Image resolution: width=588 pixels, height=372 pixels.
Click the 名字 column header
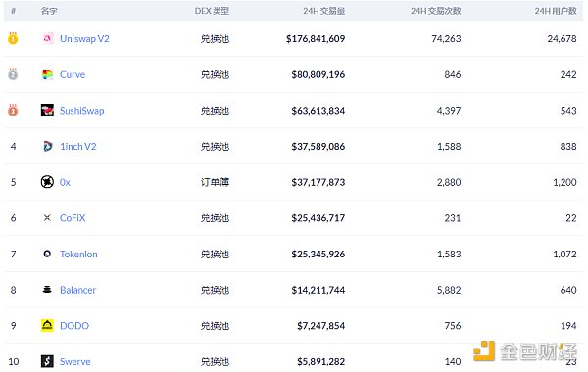49,11
